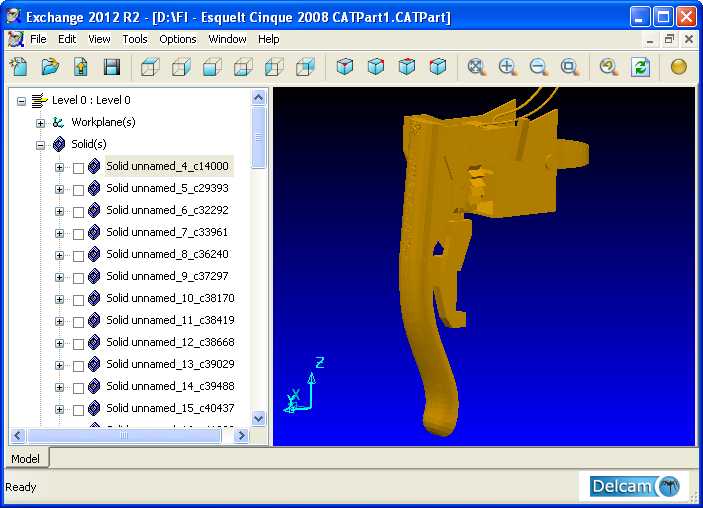Open the Help menu
703x508 pixels.
pyautogui.click(x=269, y=39)
